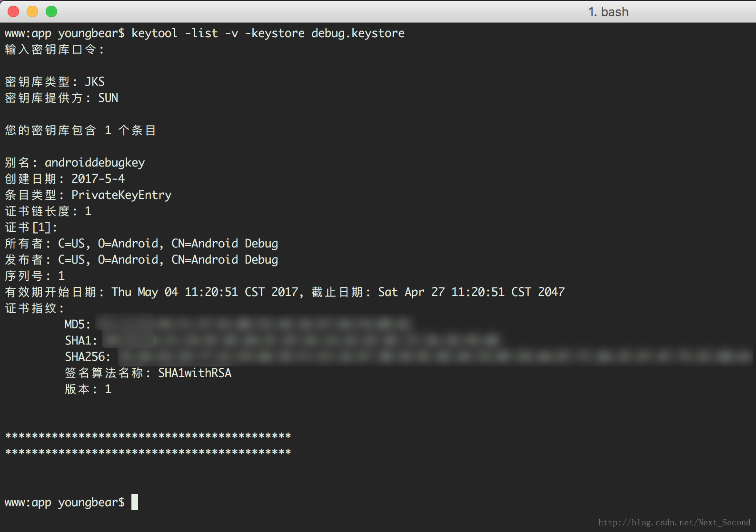Click the red close window button
This screenshot has height=532, width=756.
click(x=13, y=11)
